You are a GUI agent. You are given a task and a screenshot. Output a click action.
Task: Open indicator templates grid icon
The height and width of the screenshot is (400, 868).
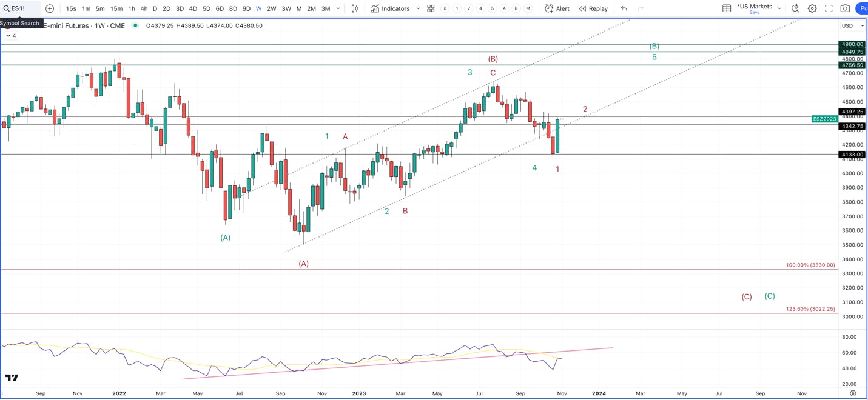431,8
